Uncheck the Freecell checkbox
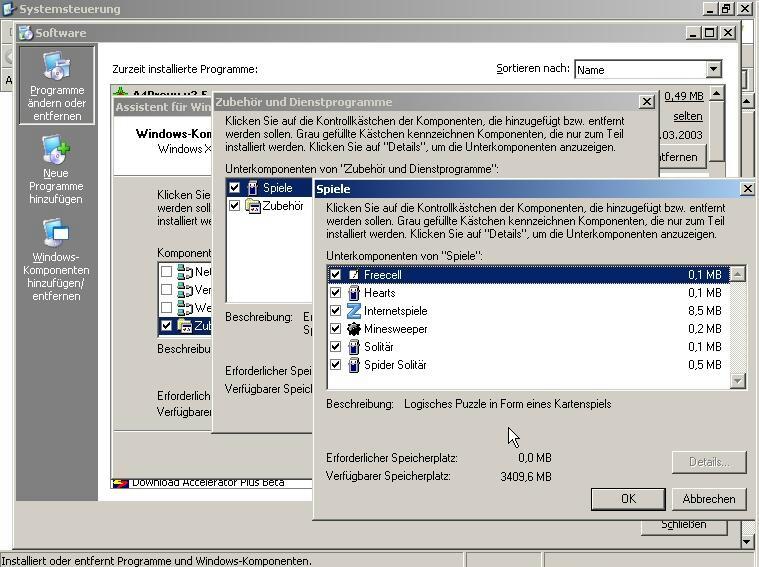759x567 pixels. coord(335,275)
